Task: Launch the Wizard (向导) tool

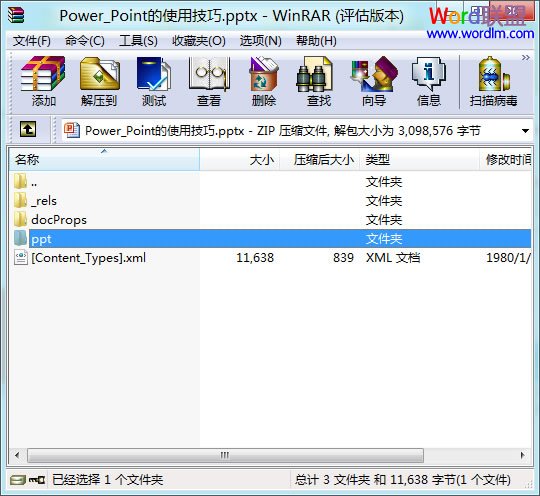Action: tap(374, 82)
